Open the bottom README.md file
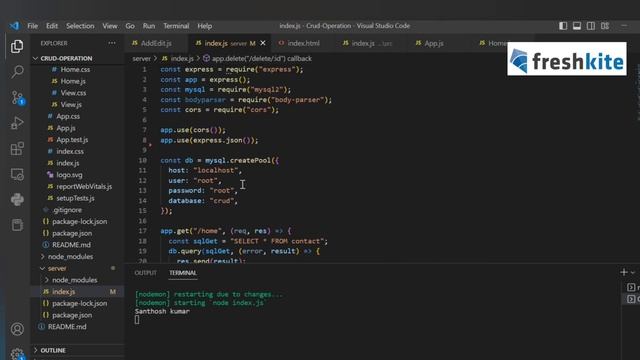 [67, 327]
